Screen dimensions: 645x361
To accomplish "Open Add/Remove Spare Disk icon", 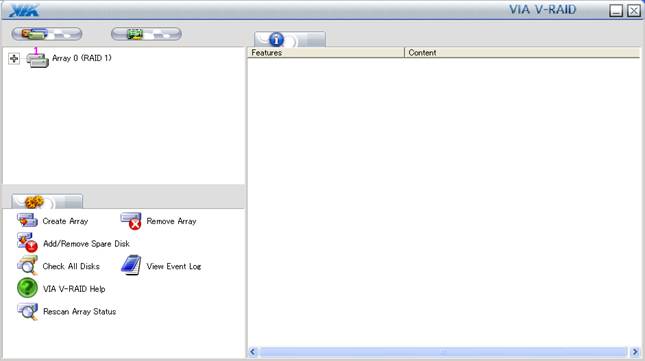I will click(27, 243).
